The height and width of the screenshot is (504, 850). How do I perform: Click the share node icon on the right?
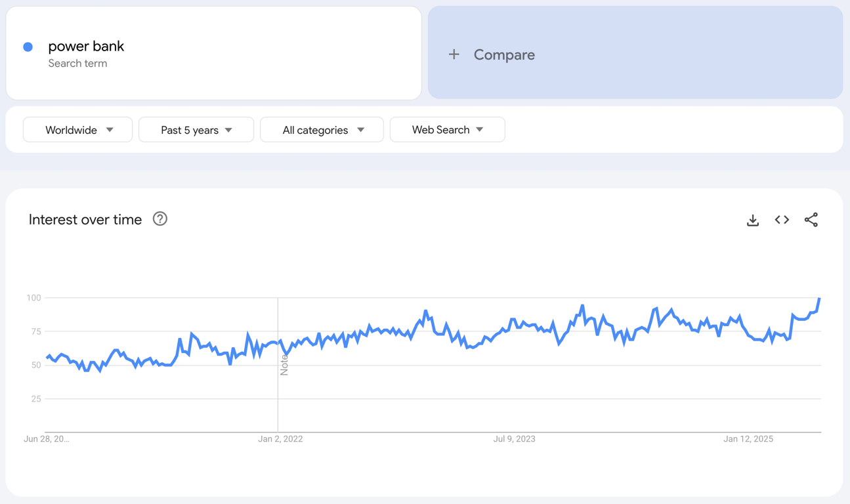(811, 220)
